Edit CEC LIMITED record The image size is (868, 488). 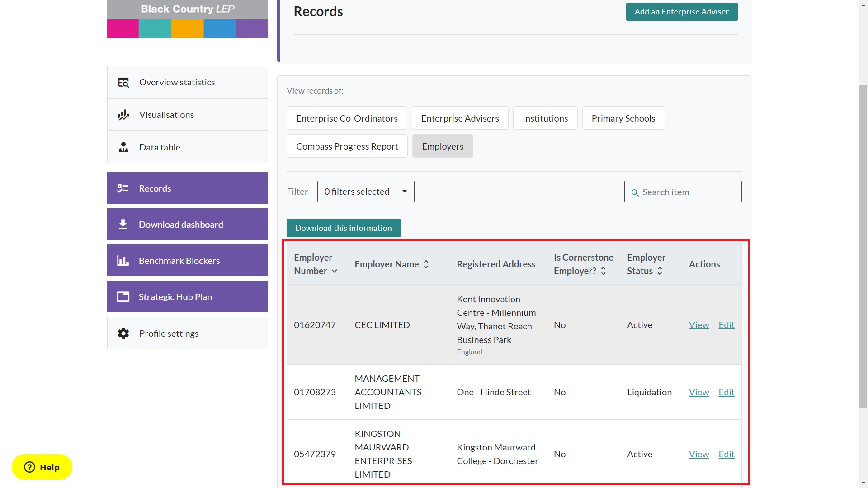[726, 325]
